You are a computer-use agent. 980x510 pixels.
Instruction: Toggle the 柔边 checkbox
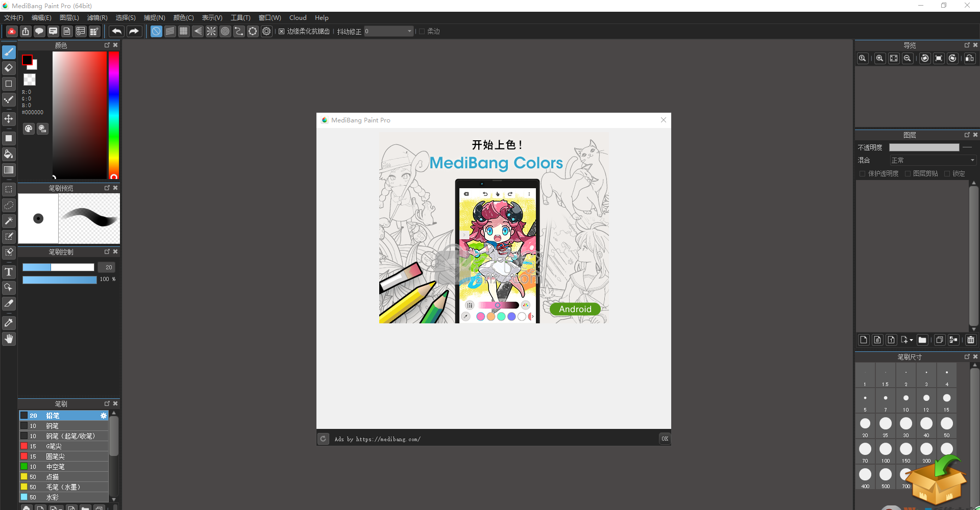[422, 32]
